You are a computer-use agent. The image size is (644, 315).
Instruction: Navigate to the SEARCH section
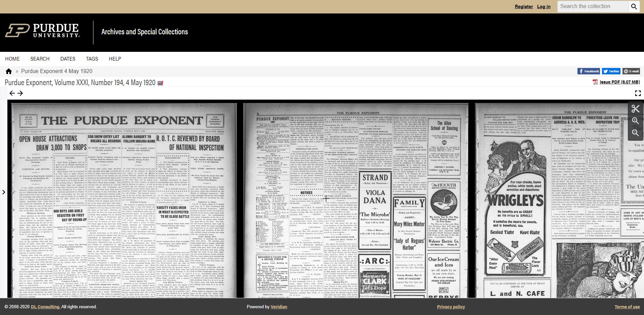click(39, 59)
